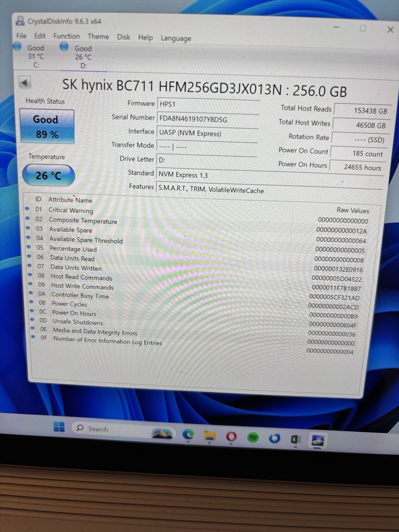This screenshot has height=532, width=399.
Task: Click the status dot beside Unsafe Shutdowns
Action: click(x=32, y=319)
